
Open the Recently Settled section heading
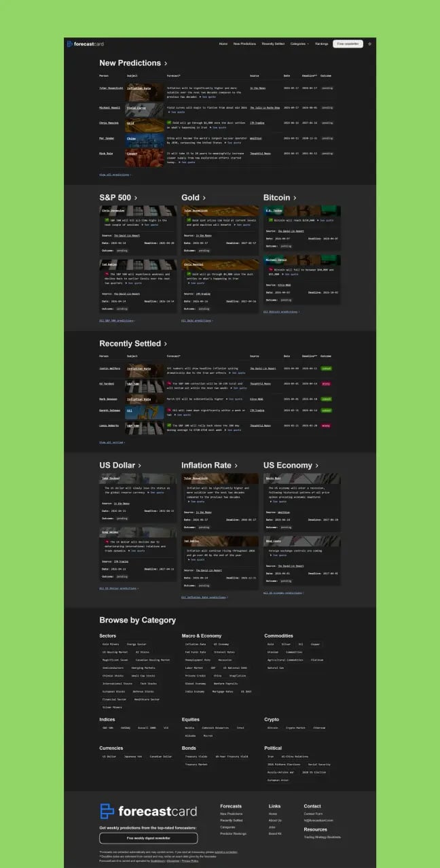[x=133, y=343]
